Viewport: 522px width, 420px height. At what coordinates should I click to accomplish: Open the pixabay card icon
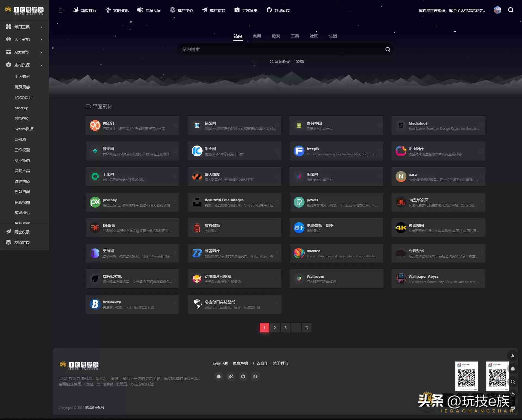(95, 202)
